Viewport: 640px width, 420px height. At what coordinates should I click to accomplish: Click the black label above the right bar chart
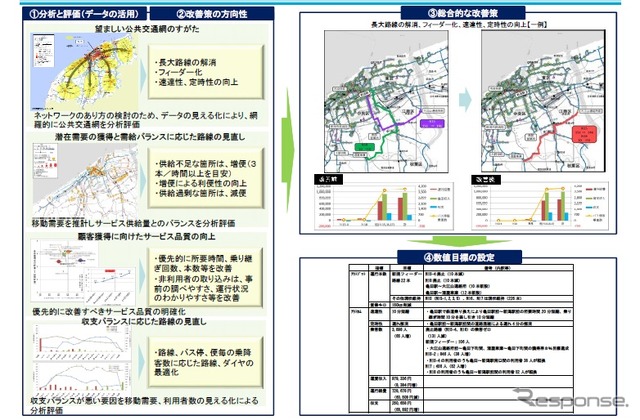click(x=486, y=179)
